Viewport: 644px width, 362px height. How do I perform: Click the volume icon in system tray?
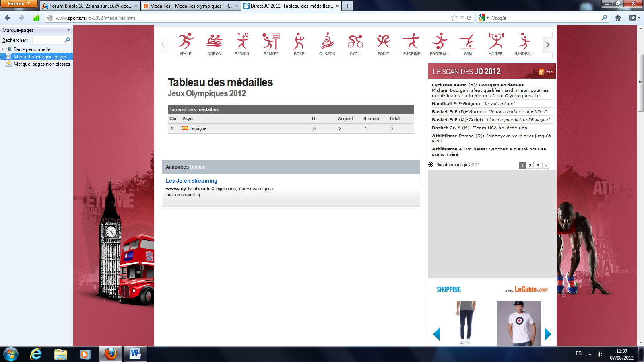coord(600,354)
